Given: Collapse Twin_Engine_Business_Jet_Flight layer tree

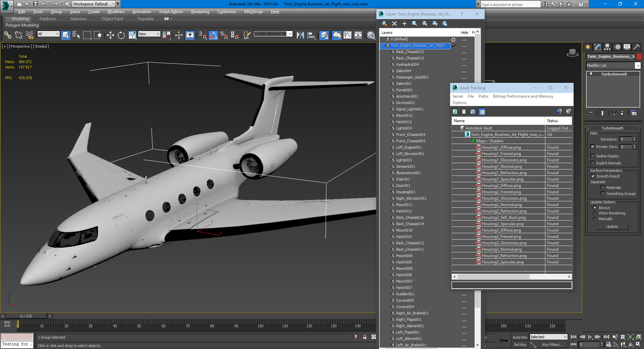Looking at the screenshot, I should pos(382,46).
